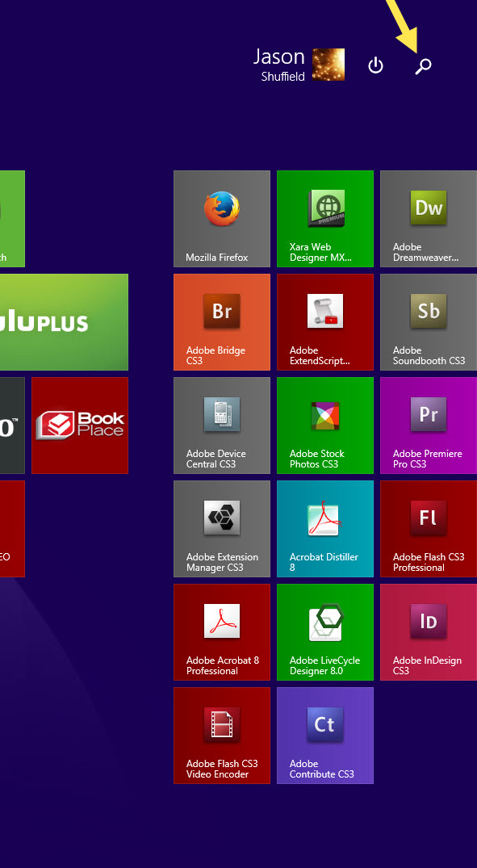This screenshot has width=477, height=868.
Task: Open the Hulu Plus tile
Action: tap(65, 322)
